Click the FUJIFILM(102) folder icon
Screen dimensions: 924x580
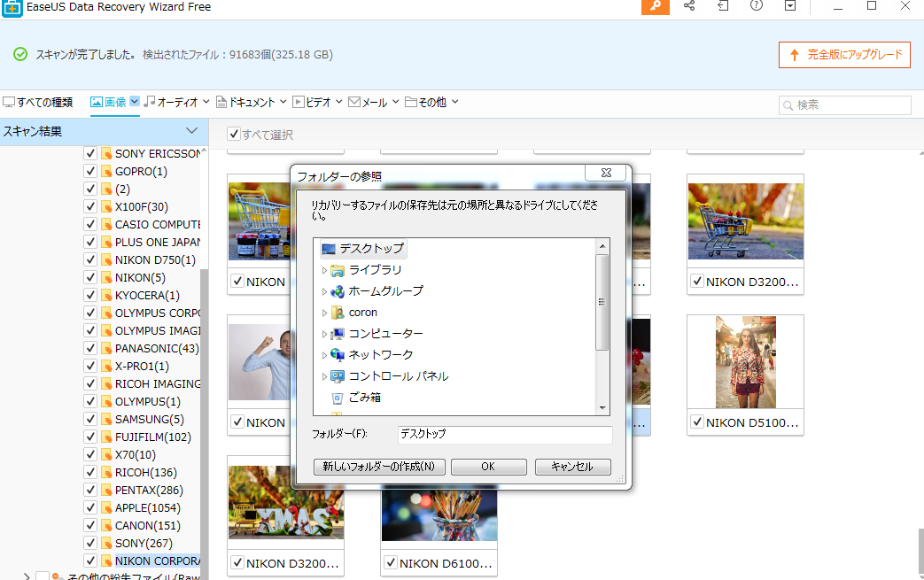point(106,437)
